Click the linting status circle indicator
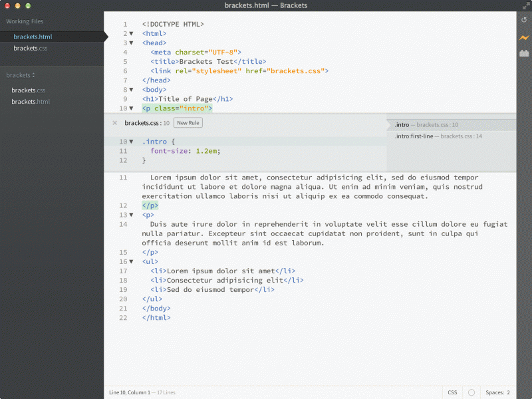This screenshot has width=532, height=399. point(471,392)
